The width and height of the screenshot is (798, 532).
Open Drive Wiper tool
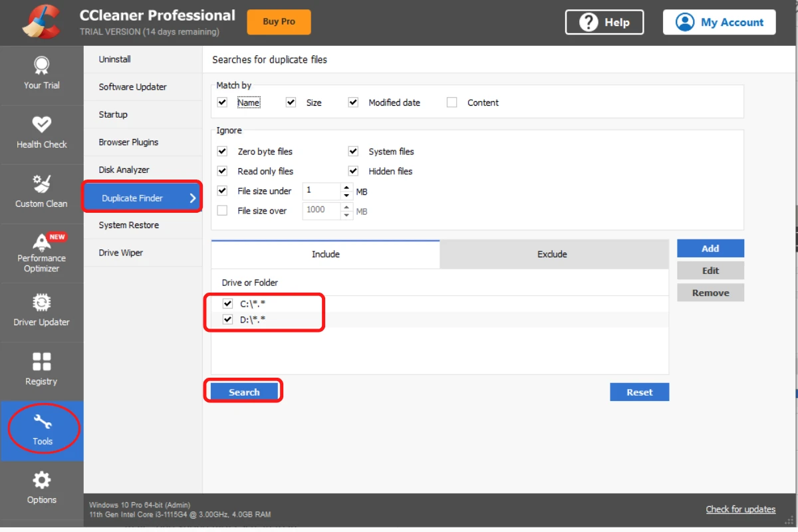point(143,253)
